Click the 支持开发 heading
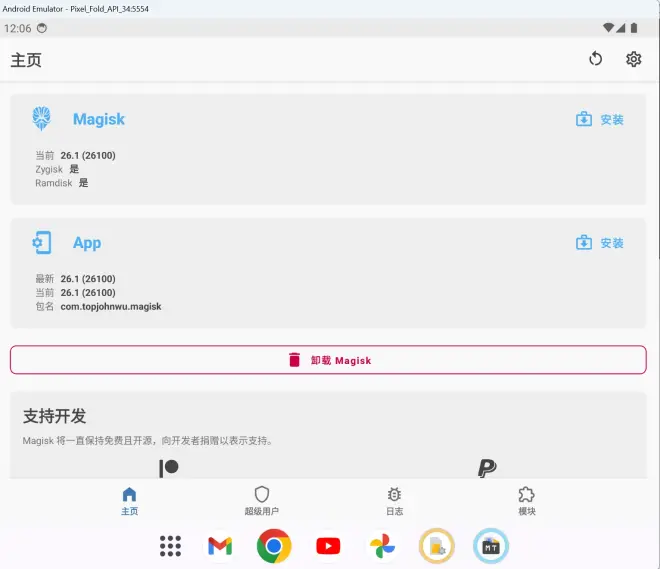This screenshot has width=660, height=569. pos(55,416)
